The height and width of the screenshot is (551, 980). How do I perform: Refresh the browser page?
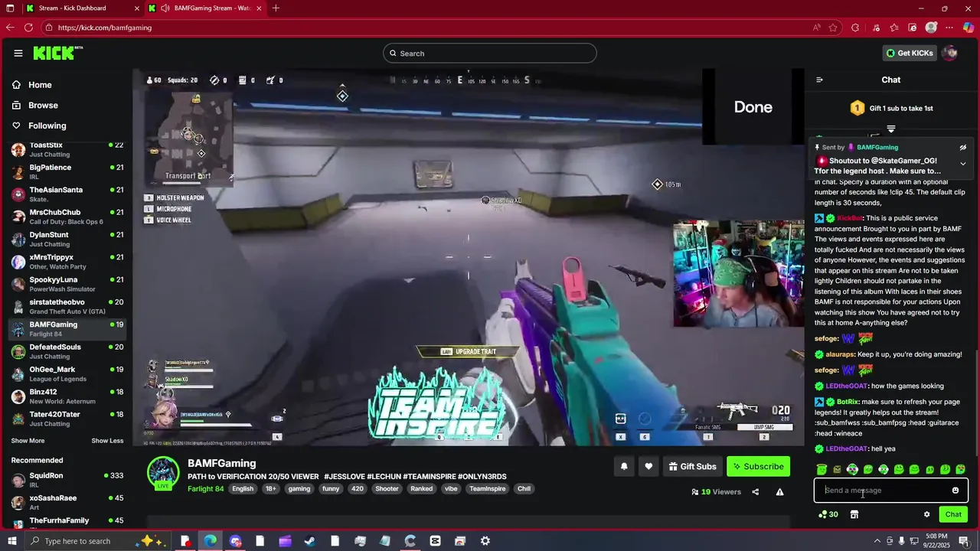28,28
